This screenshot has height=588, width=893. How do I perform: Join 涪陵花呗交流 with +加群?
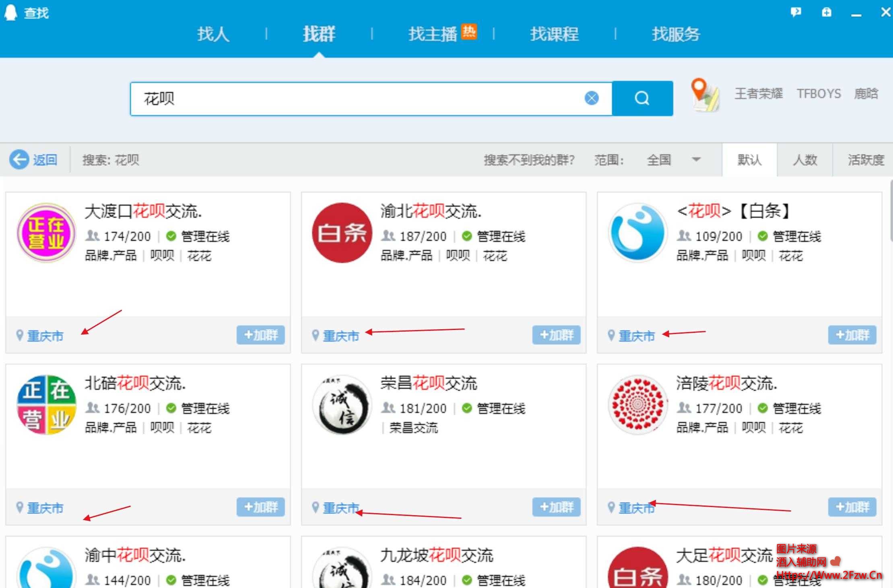pos(852,507)
